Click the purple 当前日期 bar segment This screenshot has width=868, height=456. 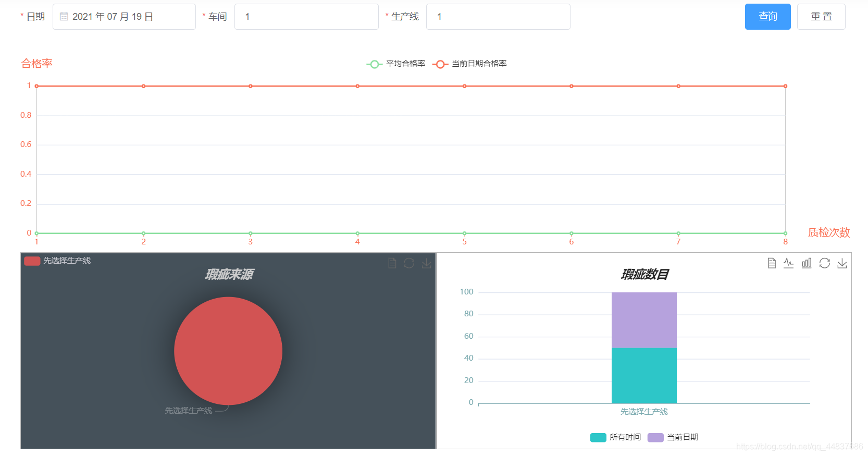(644, 320)
